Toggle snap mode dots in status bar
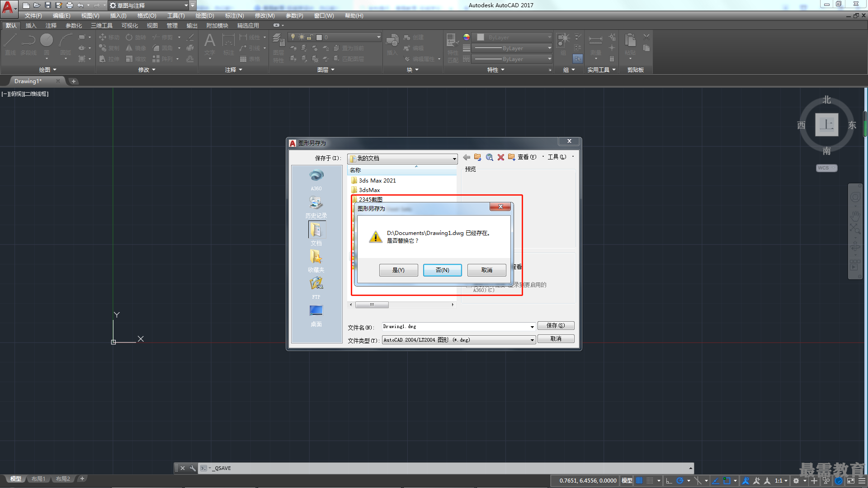Viewport: 868px width, 488px height. tap(650, 481)
